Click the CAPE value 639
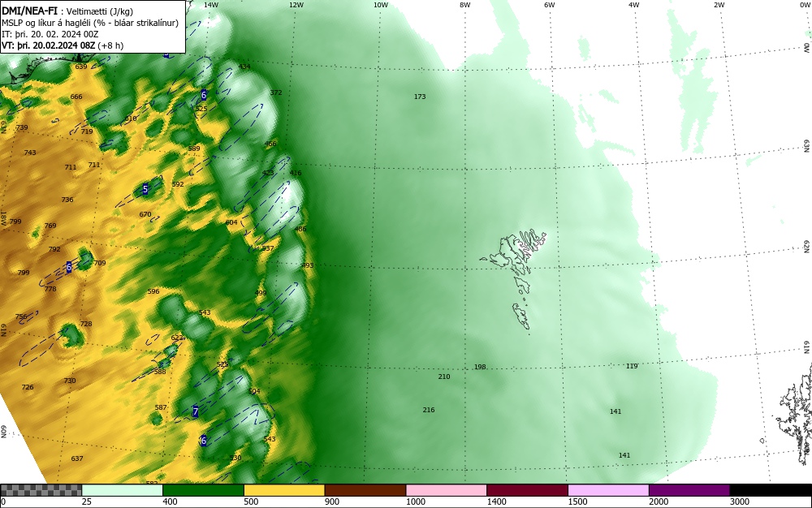Image resolution: width=812 pixels, height=508 pixels. [x=81, y=67]
